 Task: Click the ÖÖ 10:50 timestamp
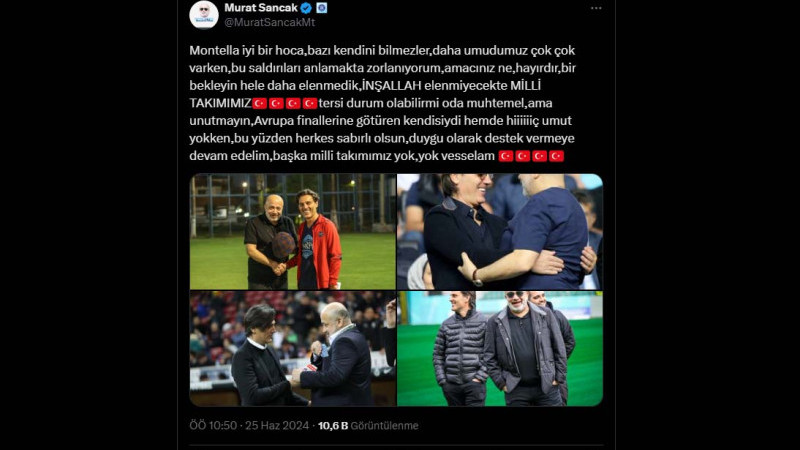pos(213,426)
